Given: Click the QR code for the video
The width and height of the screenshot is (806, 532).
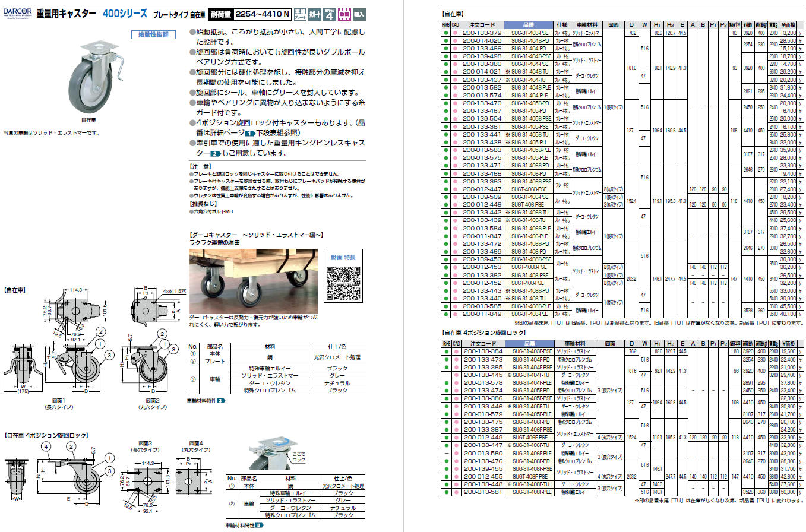Looking at the screenshot, I should (x=343, y=282).
